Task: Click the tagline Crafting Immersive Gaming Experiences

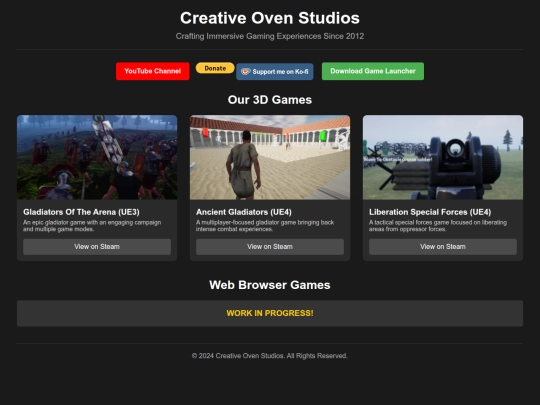Action: 270,36
